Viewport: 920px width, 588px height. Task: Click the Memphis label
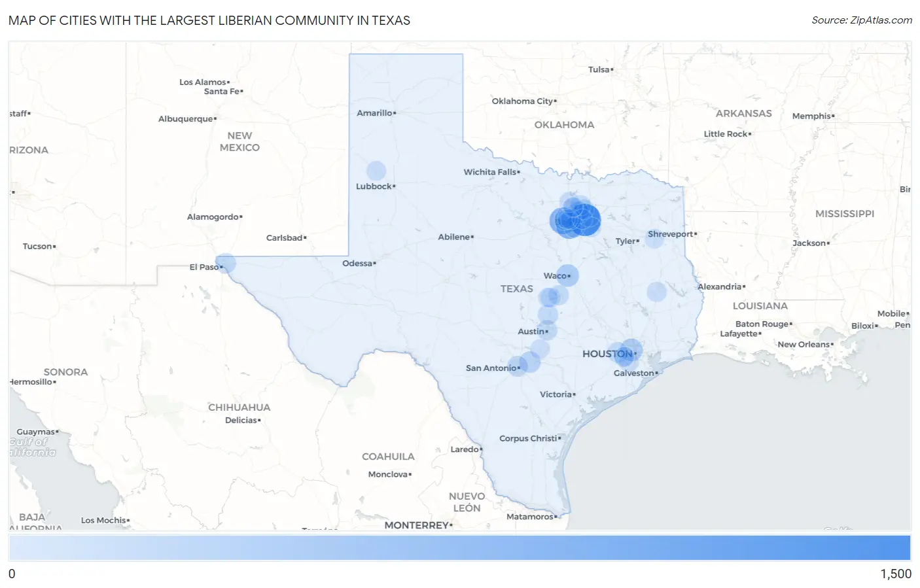tap(811, 116)
